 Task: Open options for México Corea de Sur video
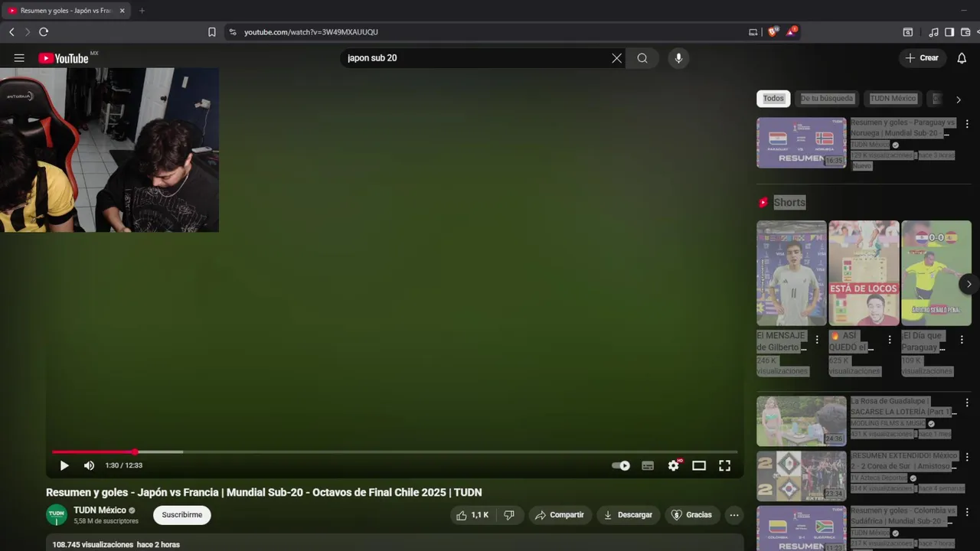(967, 458)
